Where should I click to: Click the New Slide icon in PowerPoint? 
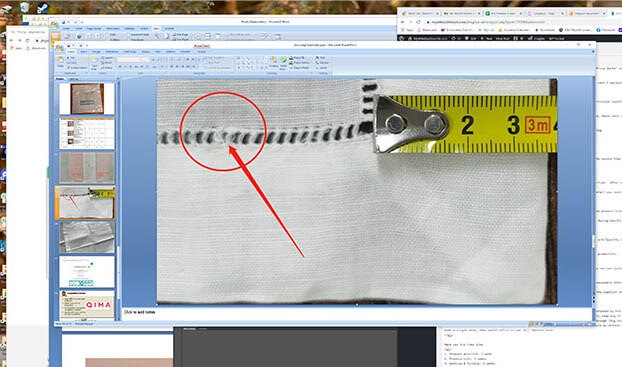(x=94, y=62)
